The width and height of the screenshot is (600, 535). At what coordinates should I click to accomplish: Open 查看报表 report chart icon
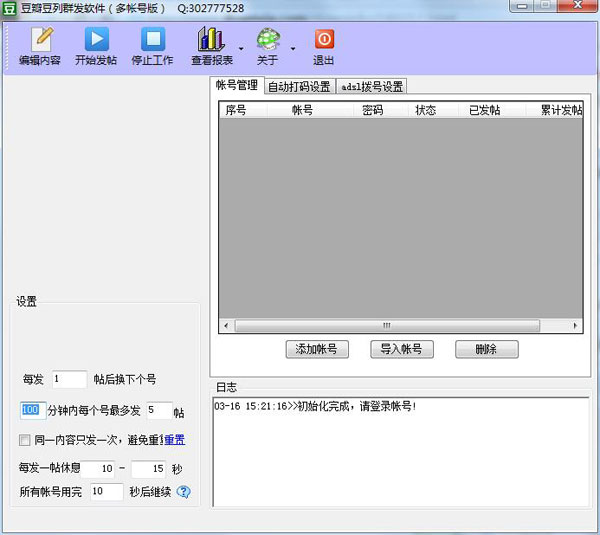coord(212,46)
